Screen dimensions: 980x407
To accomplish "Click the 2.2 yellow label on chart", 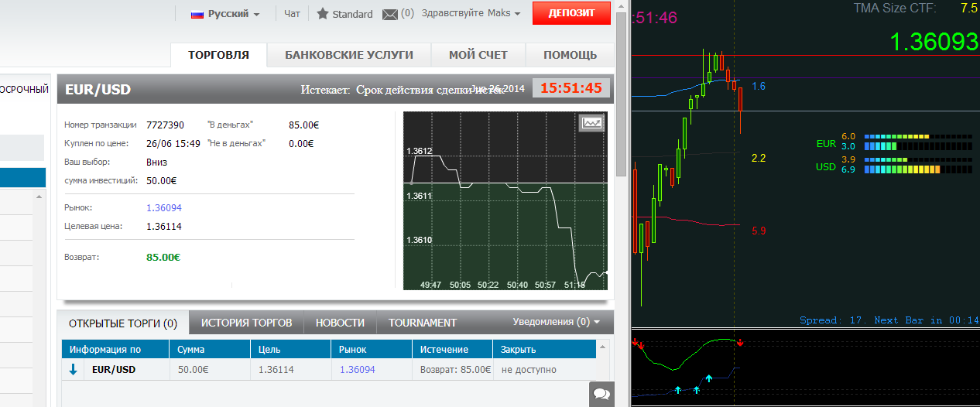I will pyautogui.click(x=759, y=158).
